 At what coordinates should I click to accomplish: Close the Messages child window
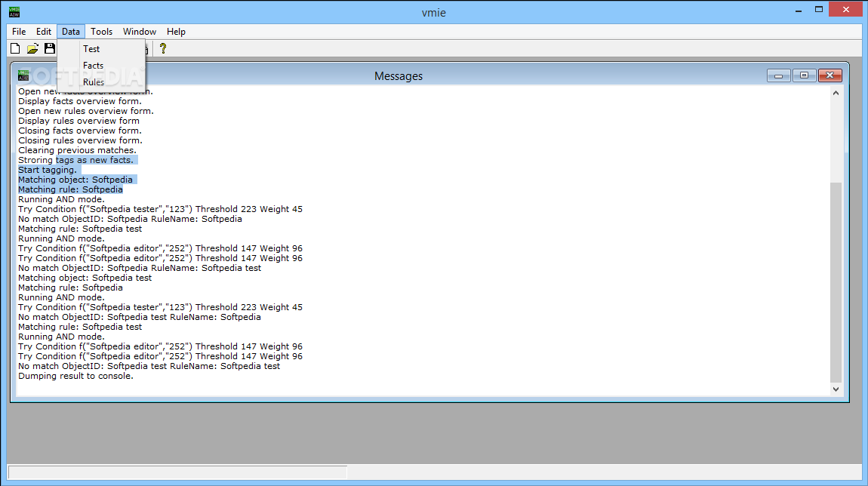coord(830,75)
